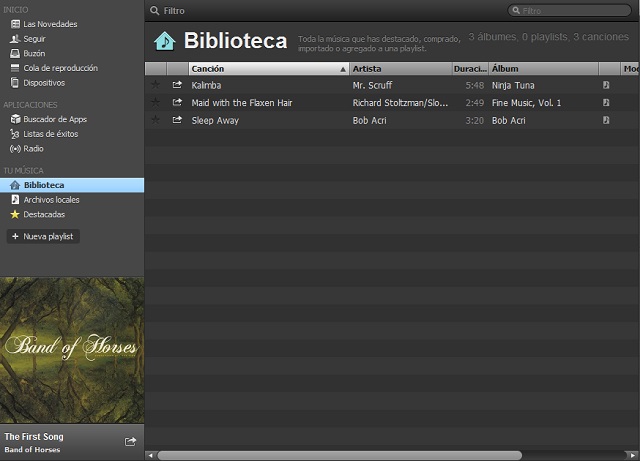The image size is (640, 461).
Task: Open the Radio app
Action: 33,148
